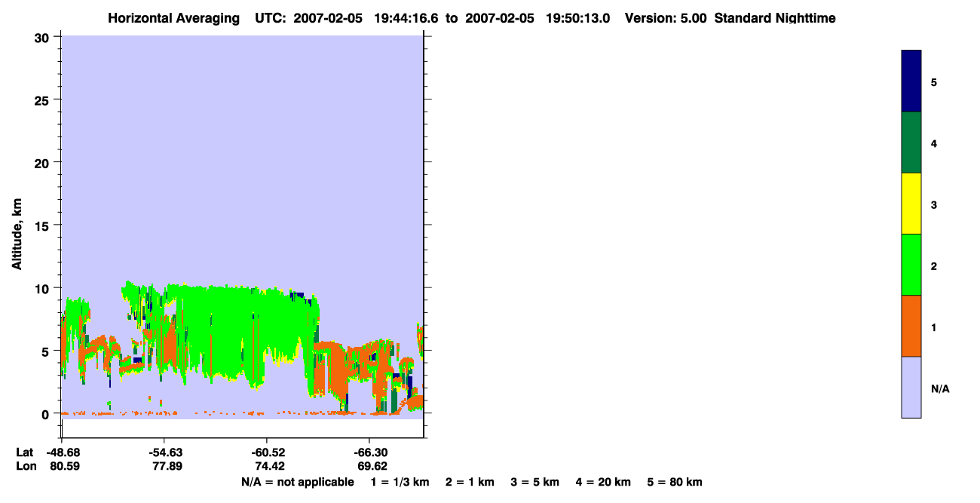Click the '5 = 80 km' legend text
This screenshot has height=503, width=980.
(x=675, y=482)
